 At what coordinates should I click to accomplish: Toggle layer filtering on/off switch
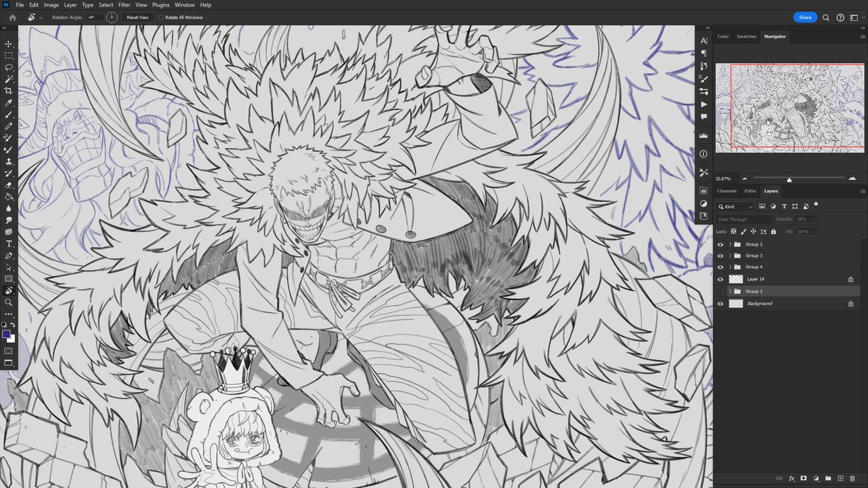[816, 205]
